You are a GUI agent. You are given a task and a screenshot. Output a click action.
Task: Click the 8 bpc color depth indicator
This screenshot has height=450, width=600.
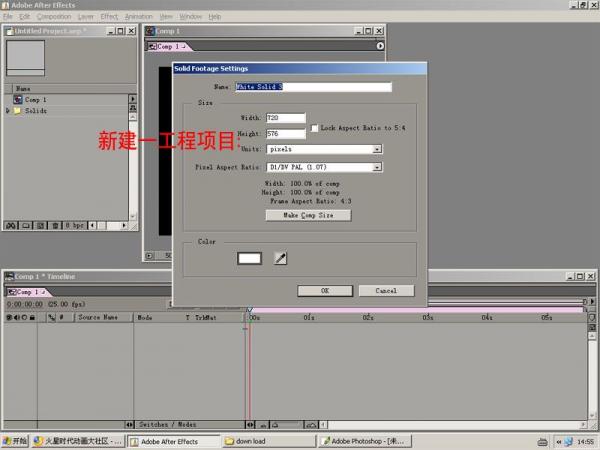tap(74, 225)
